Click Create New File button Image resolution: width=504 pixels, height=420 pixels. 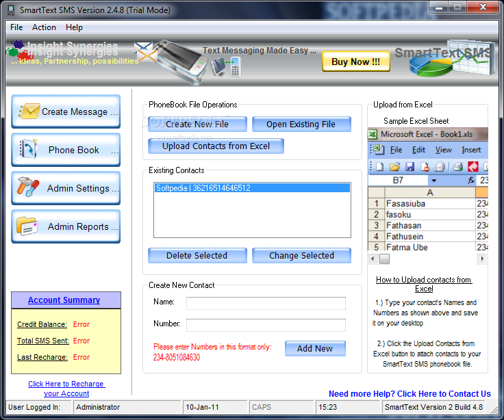click(197, 124)
